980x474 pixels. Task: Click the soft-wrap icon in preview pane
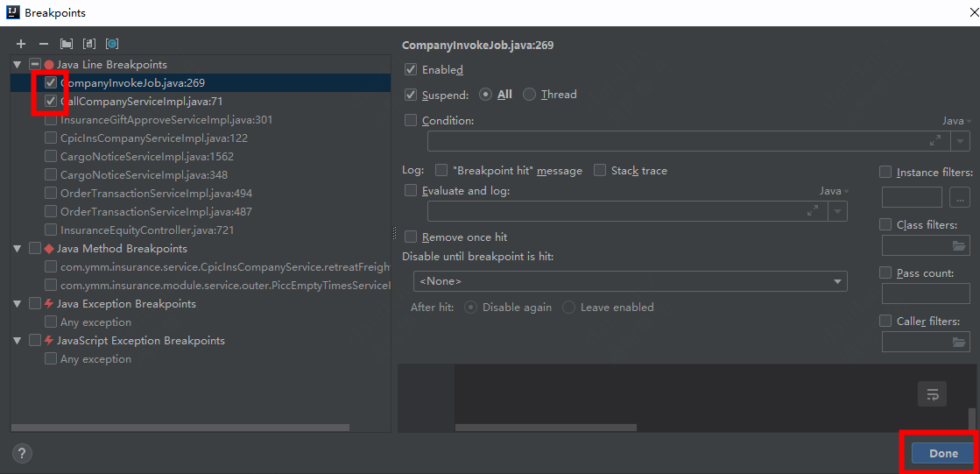(932, 394)
